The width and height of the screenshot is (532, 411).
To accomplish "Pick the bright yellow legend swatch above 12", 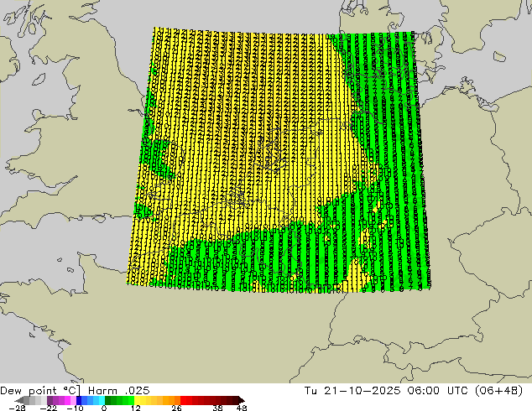I will (x=137, y=400).
